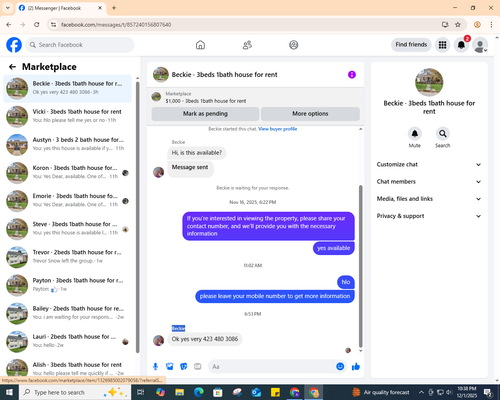This screenshot has height=400, width=500.
Task: Open the Menu grid icon
Action: click(x=442, y=45)
